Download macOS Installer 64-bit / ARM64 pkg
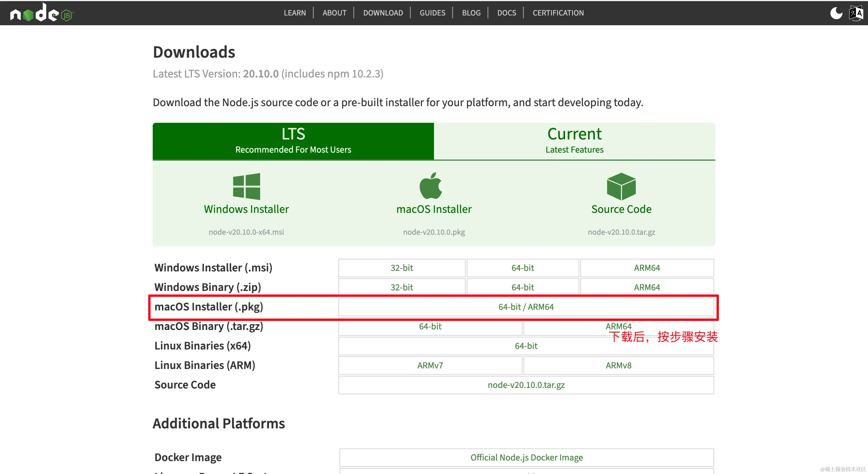Viewport: 868px width, 474px height. [x=526, y=307]
